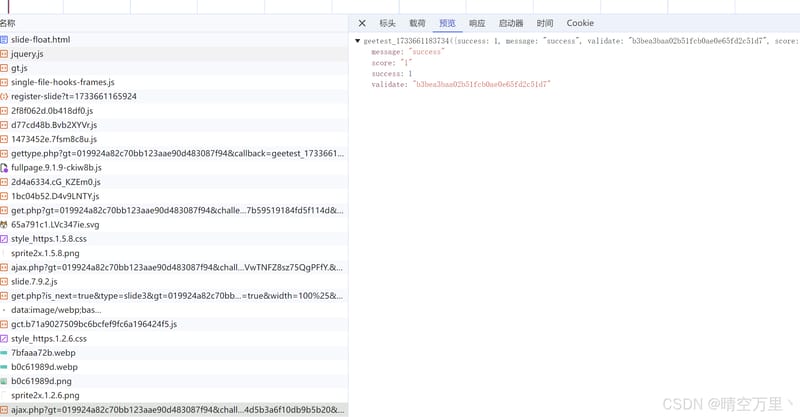Select the sprite2x.1.5.8.png request
Screen dimensions: 800x417
click(x=174, y=253)
